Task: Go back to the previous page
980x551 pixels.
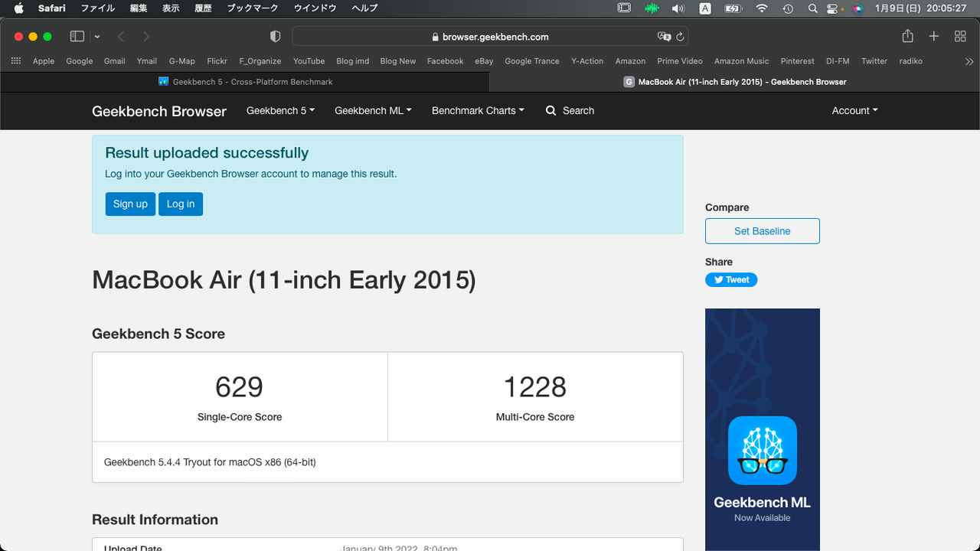Action: 121,36
